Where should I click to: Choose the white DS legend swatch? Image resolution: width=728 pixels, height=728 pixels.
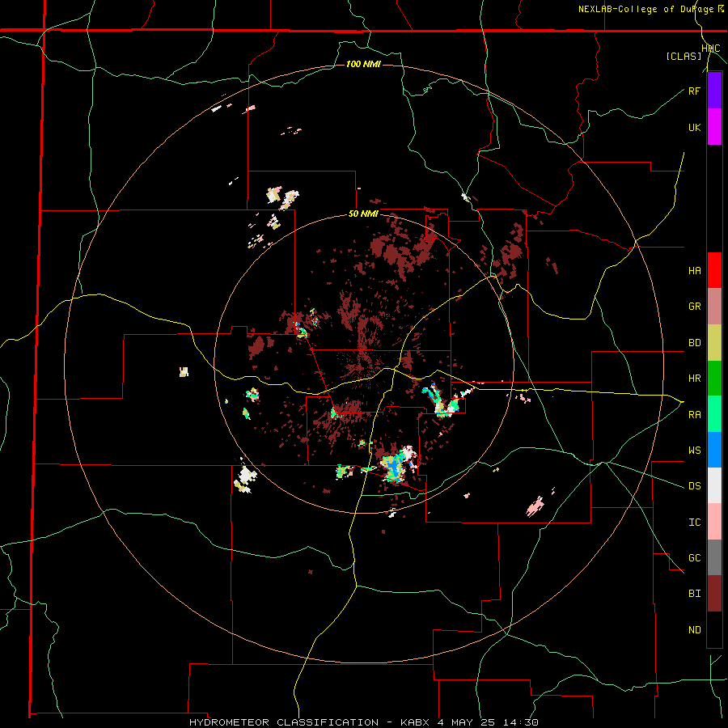pyautogui.click(x=714, y=485)
